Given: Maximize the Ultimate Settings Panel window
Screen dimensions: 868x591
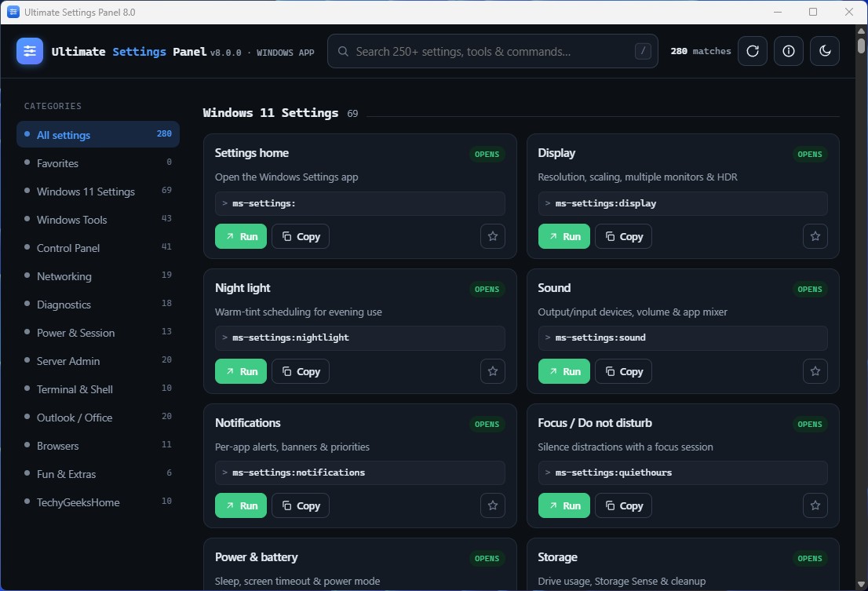Looking at the screenshot, I should 812,12.
